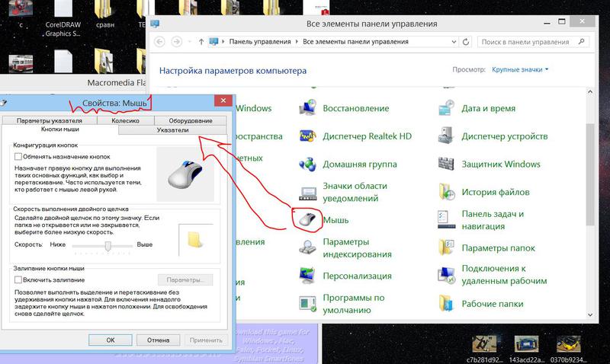This screenshot has height=364, width=610.
Task: Open recent locations dropdown arrow
Action: tap(189, 42)
